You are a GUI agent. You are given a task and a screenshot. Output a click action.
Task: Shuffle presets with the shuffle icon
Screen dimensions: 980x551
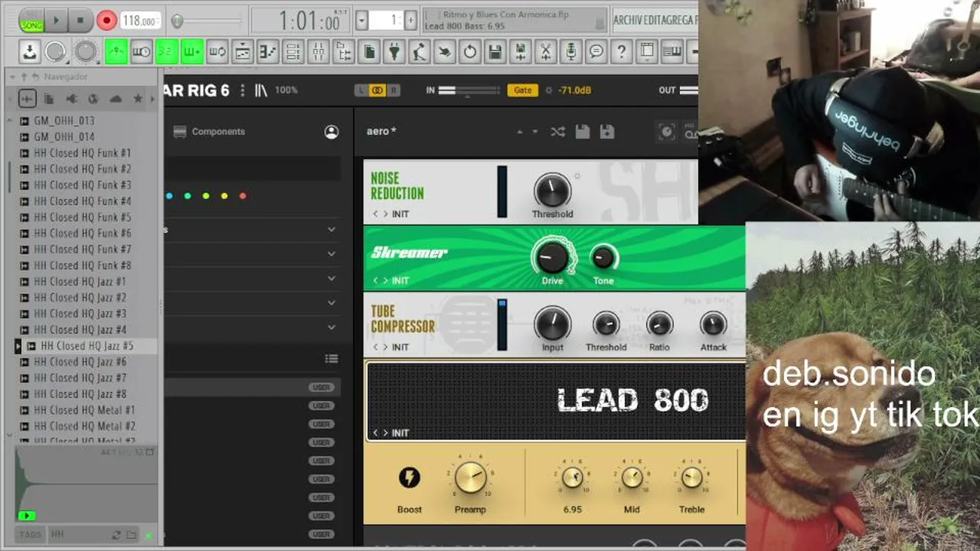[x=557, y=132]
